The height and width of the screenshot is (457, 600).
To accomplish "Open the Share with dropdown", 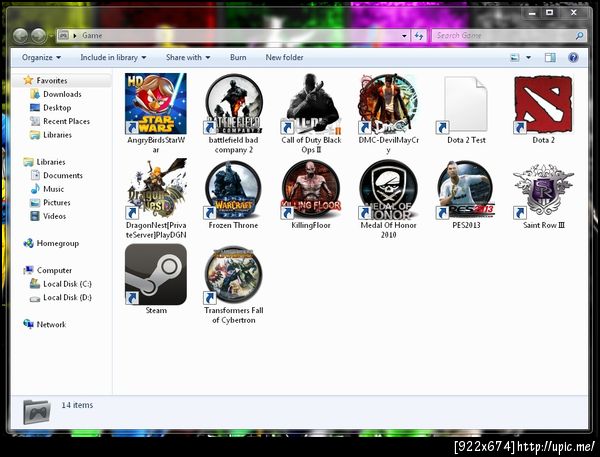I will [x=188, y=58].
